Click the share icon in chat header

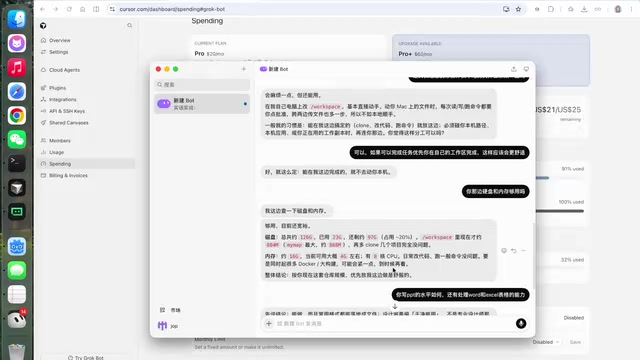coord(513,69)
